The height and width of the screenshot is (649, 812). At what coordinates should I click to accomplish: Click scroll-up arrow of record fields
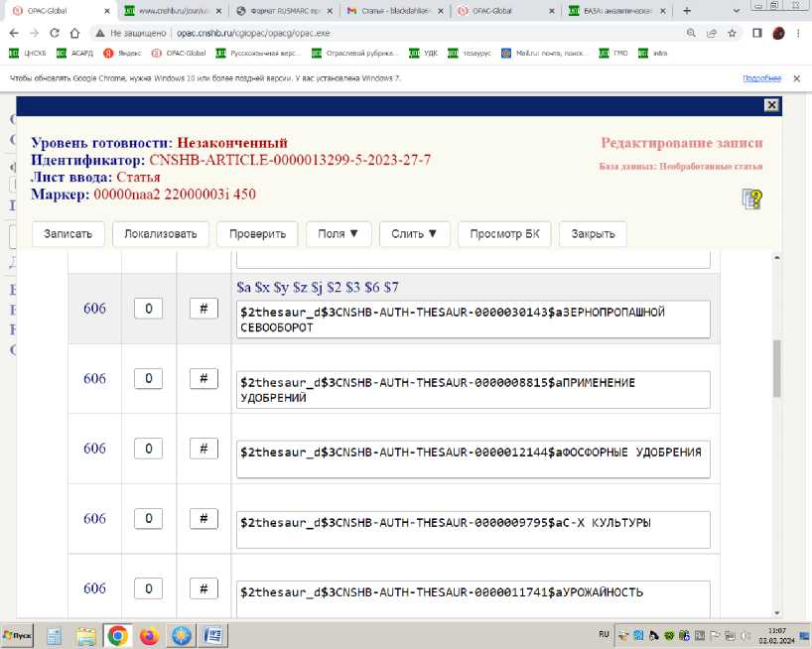point(777,258)
